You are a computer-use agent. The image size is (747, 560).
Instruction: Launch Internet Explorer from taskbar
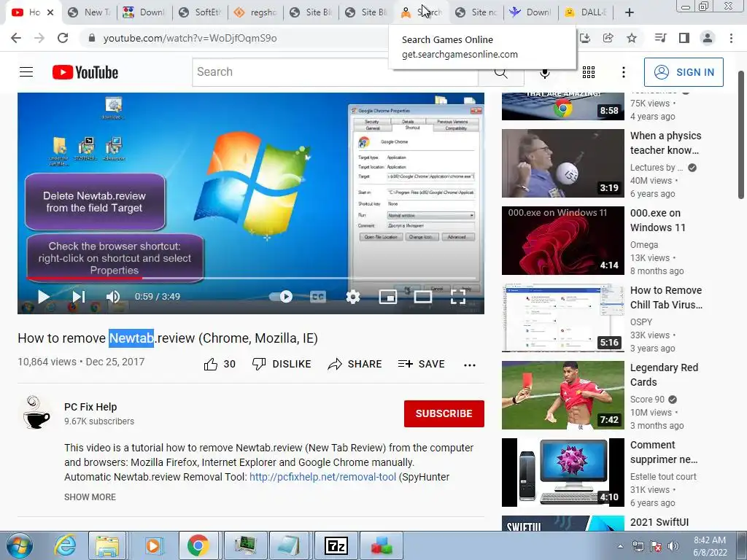65,545
